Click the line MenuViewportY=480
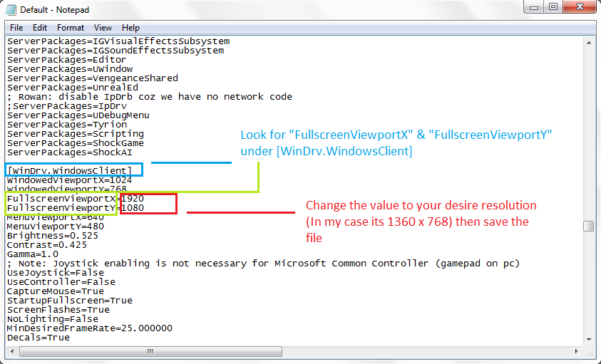 pyautogui.click(x=55, y=227)
